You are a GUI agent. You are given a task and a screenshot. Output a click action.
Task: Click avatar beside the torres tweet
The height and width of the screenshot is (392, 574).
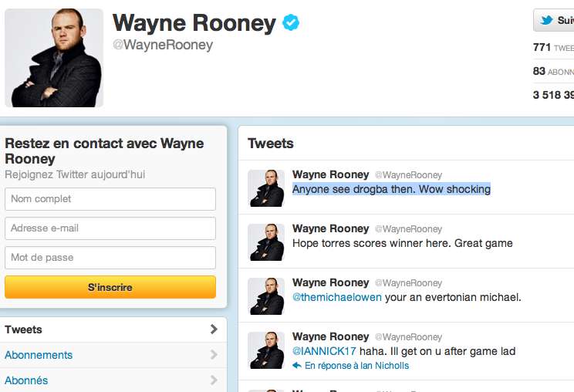(266, 242)
